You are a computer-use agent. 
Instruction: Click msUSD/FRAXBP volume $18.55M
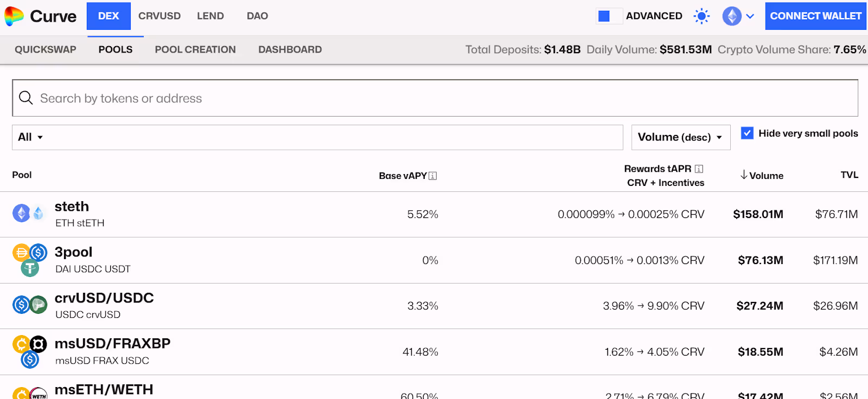(761, 352)
